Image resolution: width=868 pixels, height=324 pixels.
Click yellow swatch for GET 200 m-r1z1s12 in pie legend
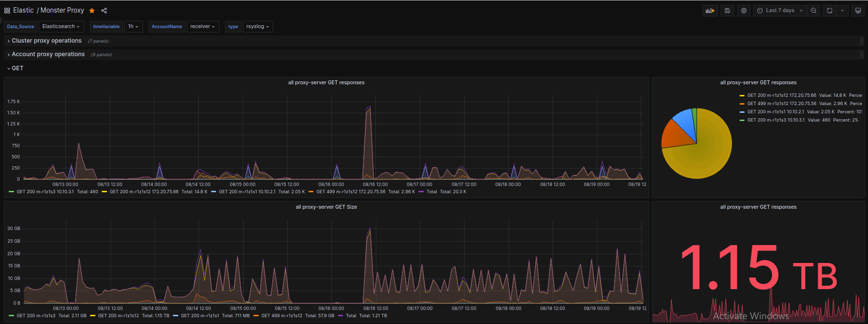[742, 95]
